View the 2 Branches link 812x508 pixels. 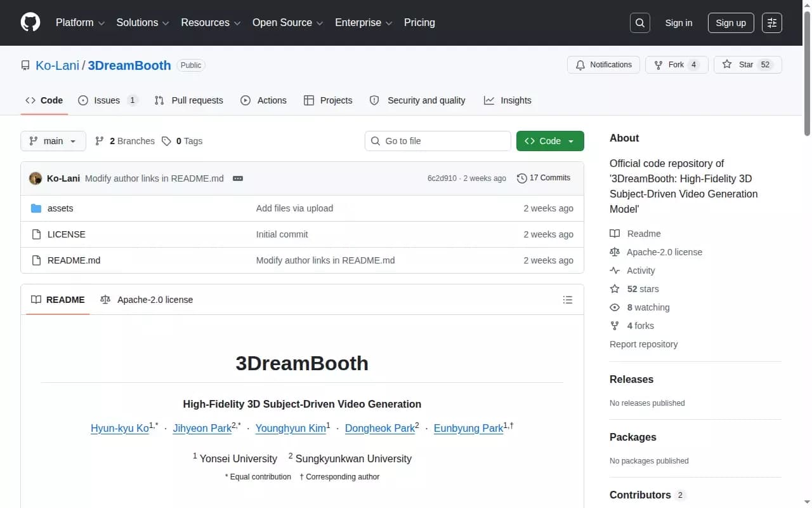125,141
